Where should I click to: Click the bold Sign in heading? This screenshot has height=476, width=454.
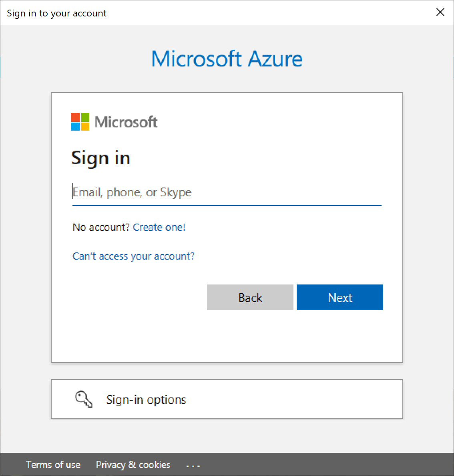pyautogui.click(x=100, y=158)
